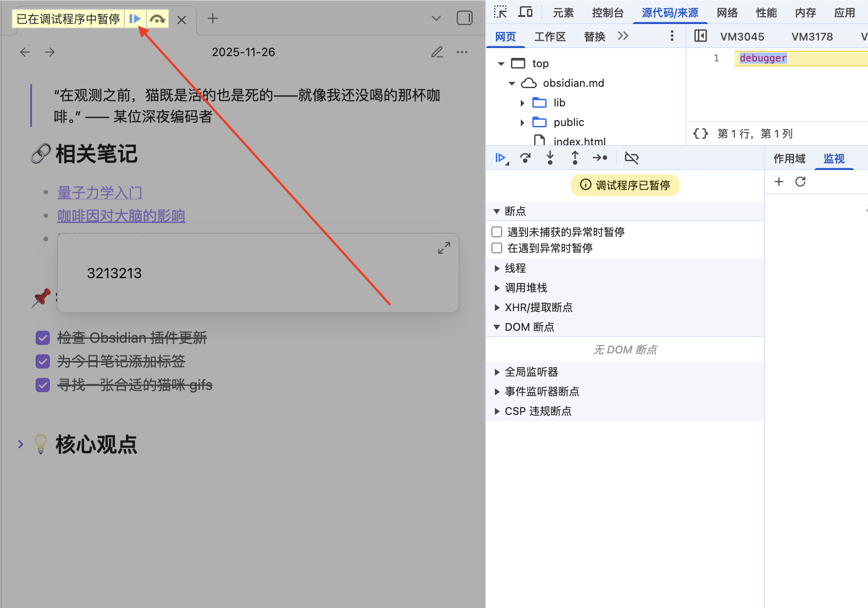868x608 pixels.
Task: Open the 咖啡因对大脑的影响 link
Action: 121,216
